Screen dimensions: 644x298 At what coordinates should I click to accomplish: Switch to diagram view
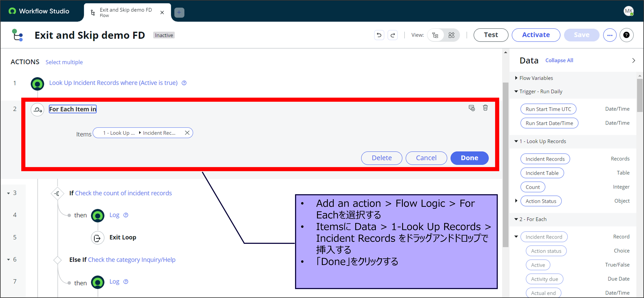tap(451, 35)
